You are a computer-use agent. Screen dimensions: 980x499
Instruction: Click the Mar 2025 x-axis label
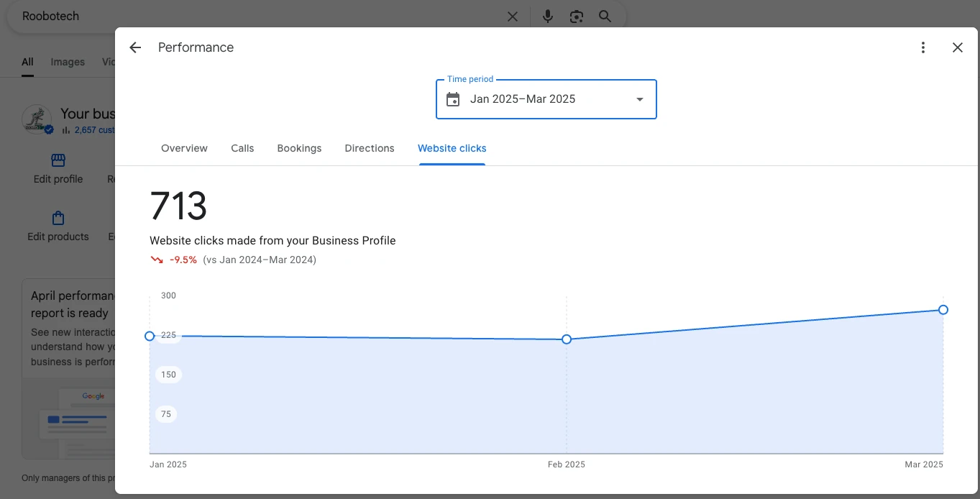[x=924, y=464]
